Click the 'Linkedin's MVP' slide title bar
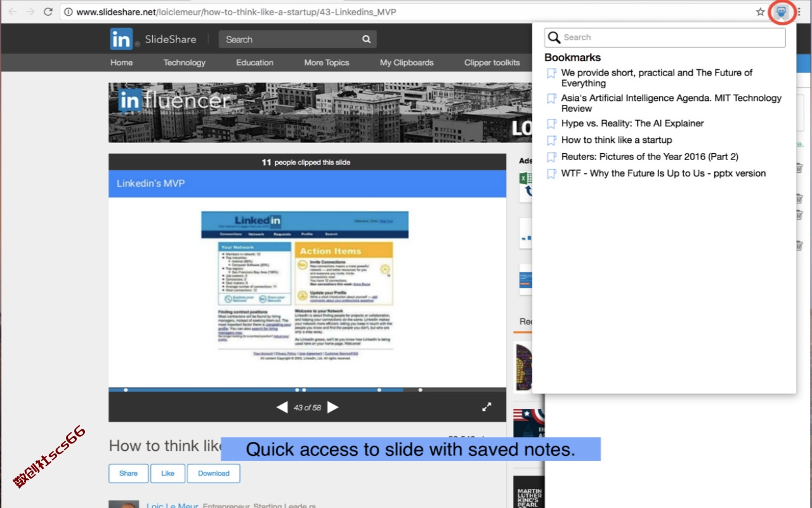The width and height of the screenshot is (812, 508). pos(307,184)
